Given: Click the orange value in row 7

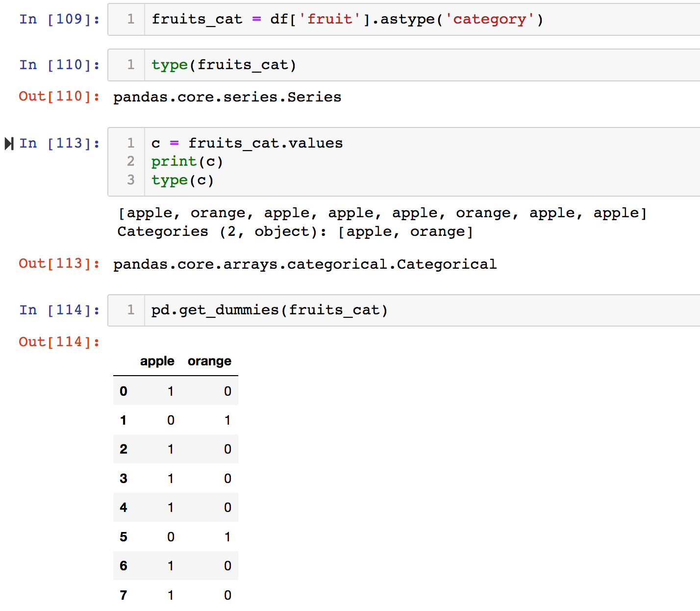Looking at the screenshot, I should (227, 595).
